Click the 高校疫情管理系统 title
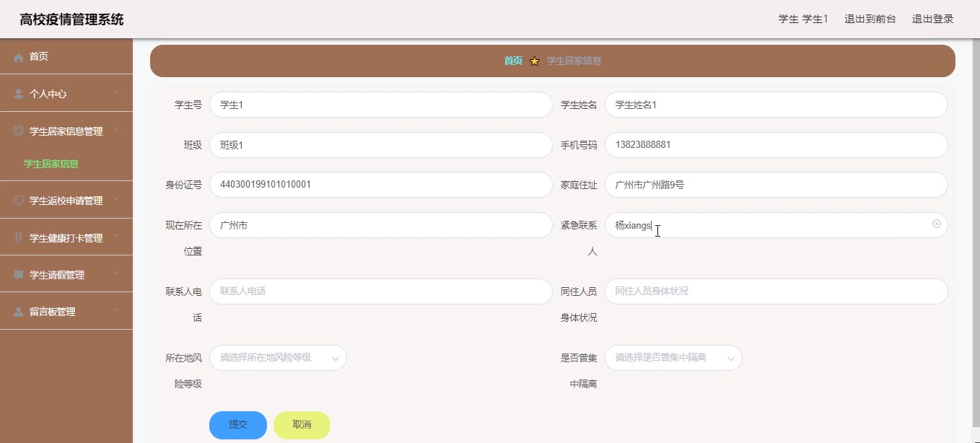980x443 pixels. click(x=71, y=19)
